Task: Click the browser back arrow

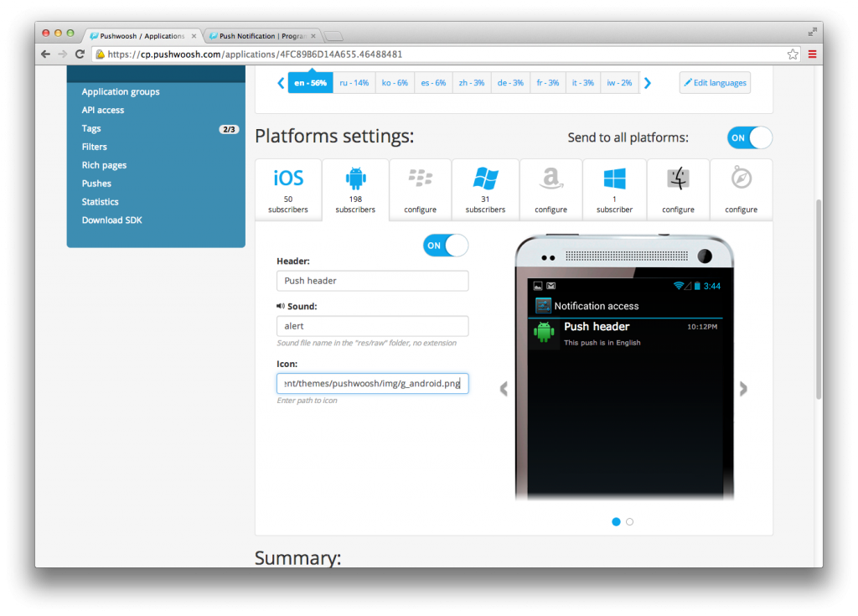Action: tap(46, 54)
